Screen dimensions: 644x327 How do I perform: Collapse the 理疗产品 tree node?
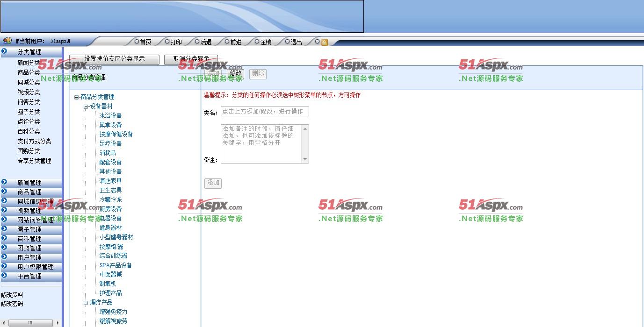pyautogui.click(x=86, y=303)
